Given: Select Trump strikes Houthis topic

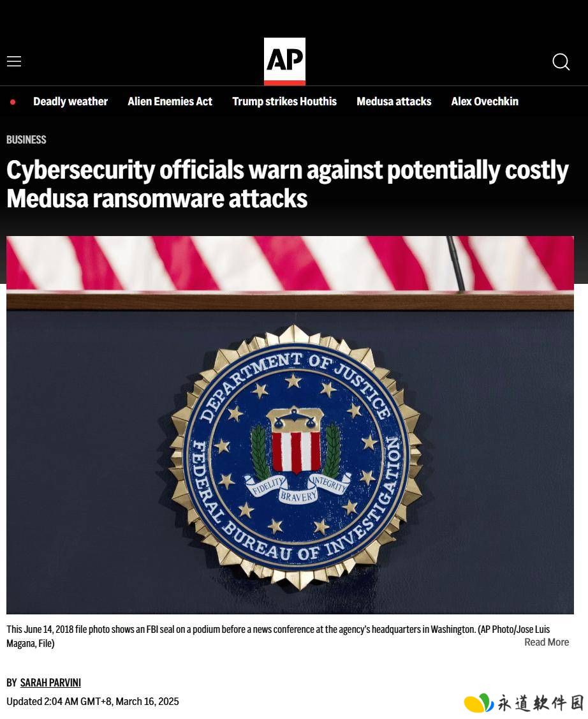Looking at the screenshot, I should pyautogui.click(x=284, y=101).
